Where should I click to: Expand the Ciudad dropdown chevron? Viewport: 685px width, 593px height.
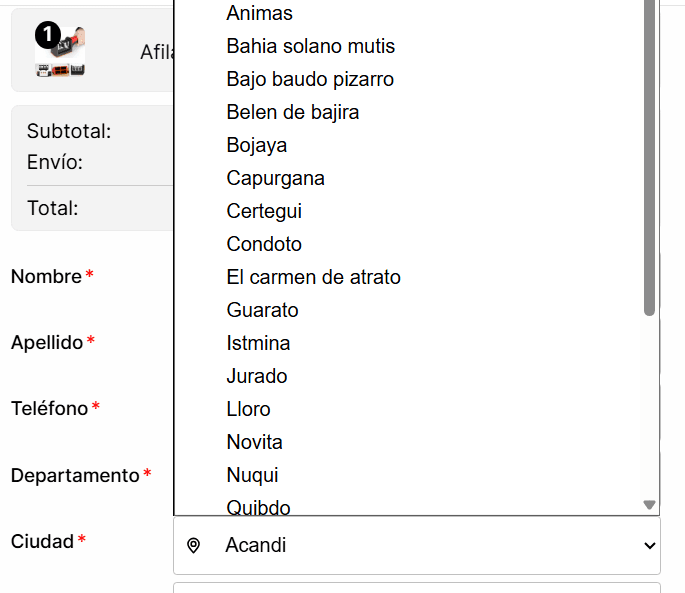pyautogui.click(x=650, y=545)
